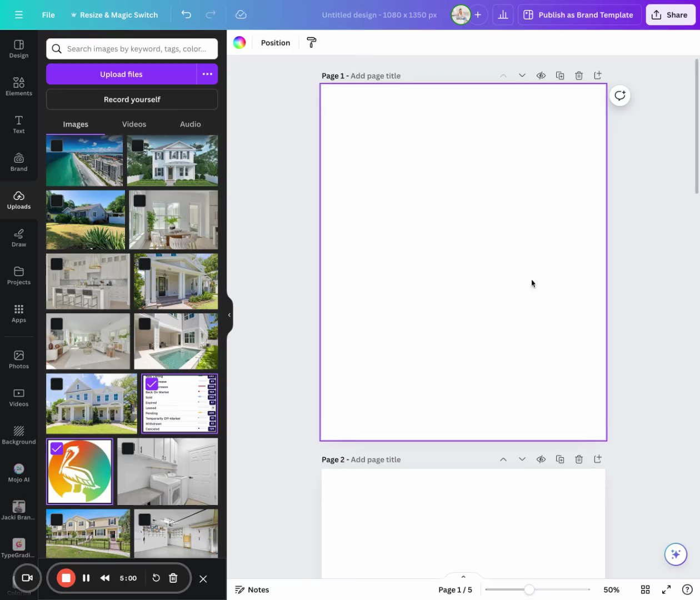Open the Uploads panel

(19, 200)
